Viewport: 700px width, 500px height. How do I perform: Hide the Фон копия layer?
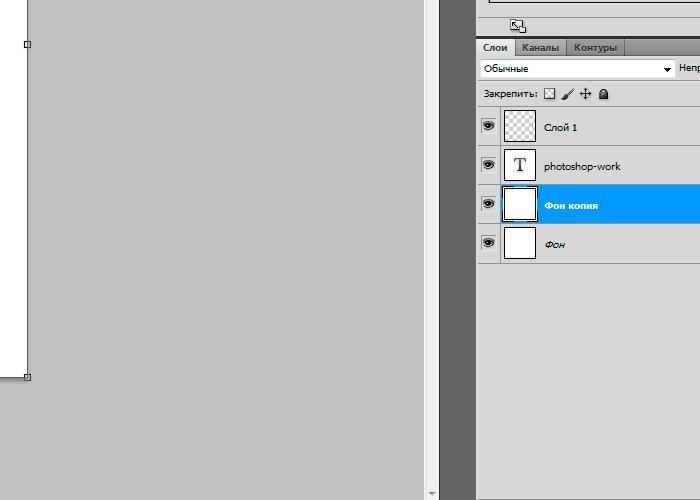tap(489, 204)
